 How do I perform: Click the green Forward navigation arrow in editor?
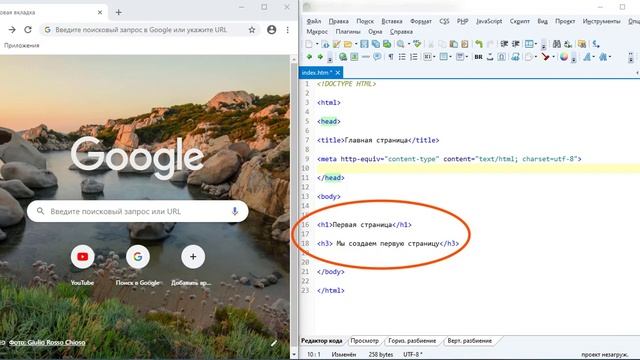[x=320, y=57]
